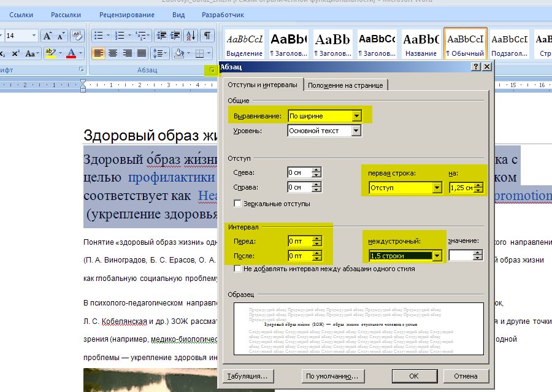Click the Табуляция button

(x=248, y=376)
